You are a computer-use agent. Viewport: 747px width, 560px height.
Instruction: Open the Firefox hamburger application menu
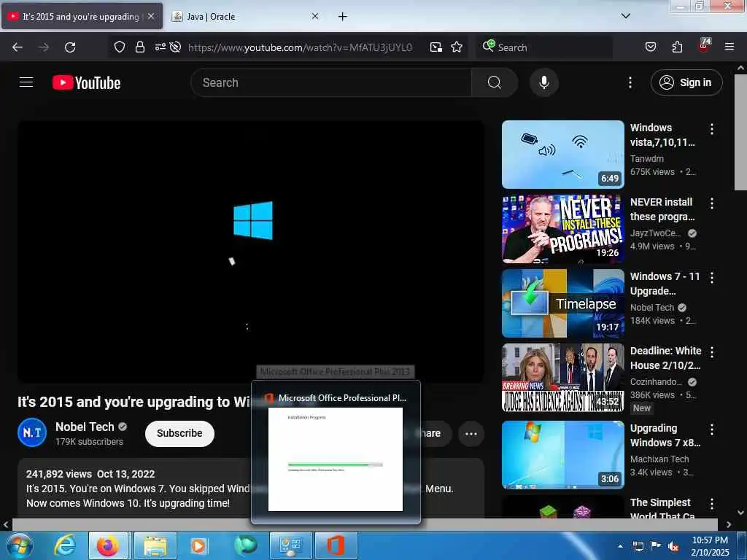[729, 47]
